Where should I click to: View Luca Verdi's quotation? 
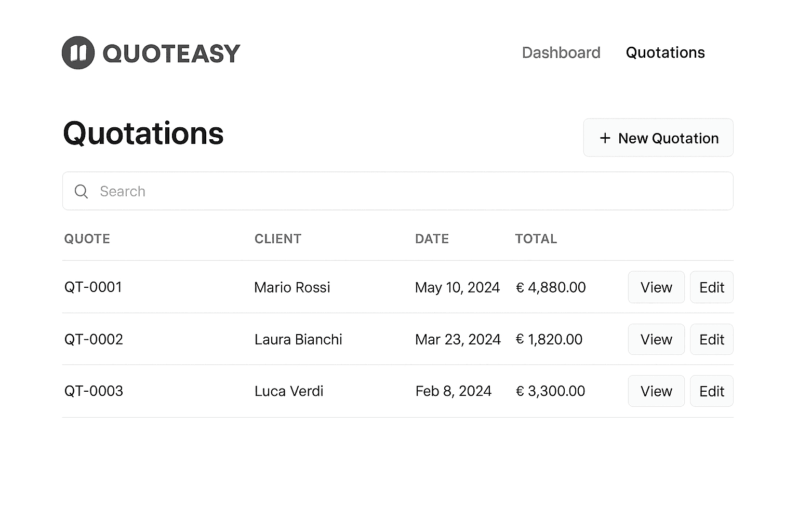(x=656, y=391)
